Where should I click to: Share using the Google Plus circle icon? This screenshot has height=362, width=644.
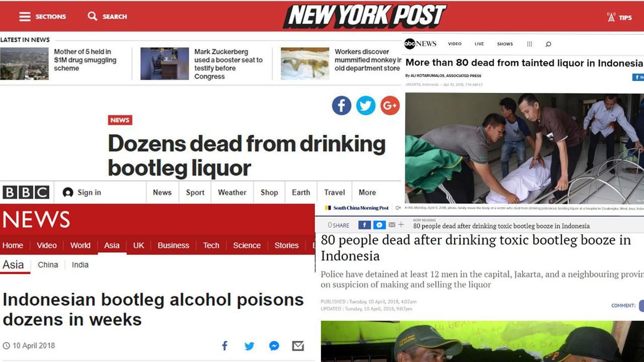coord(390,106)
